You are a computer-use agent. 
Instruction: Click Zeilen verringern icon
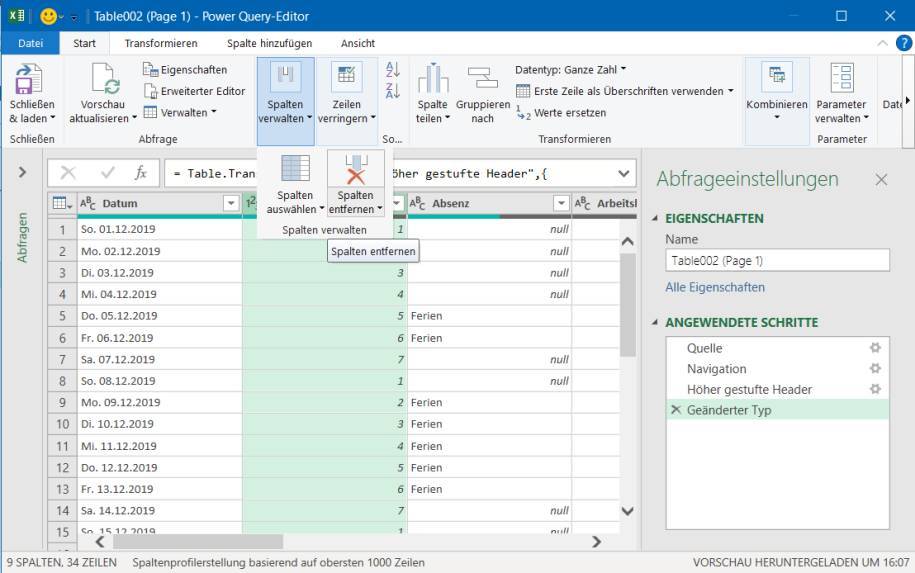(346, 78)
